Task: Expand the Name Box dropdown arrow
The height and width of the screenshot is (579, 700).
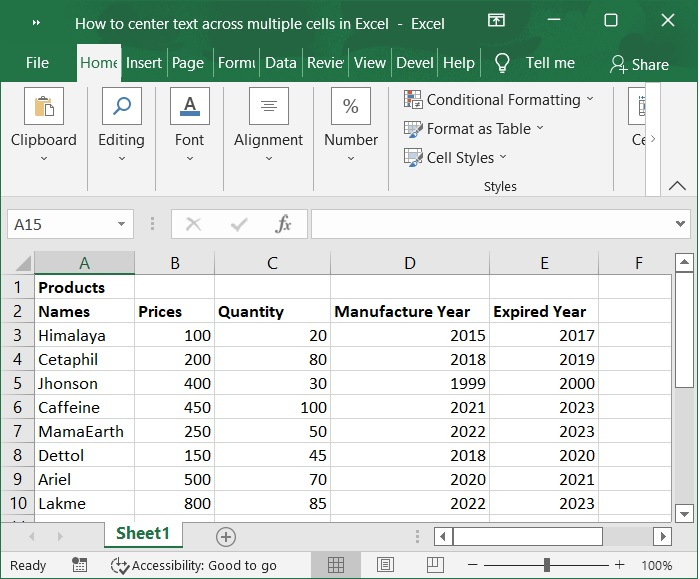Action: click(x=121, y=224)
